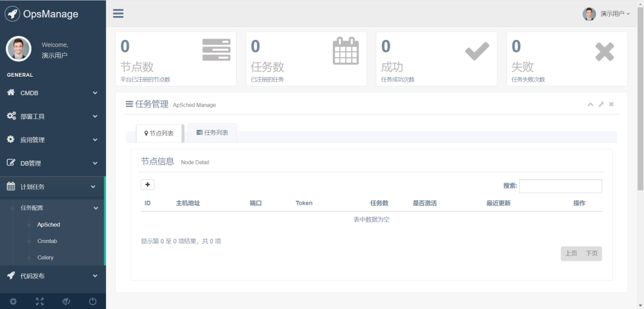Click inside the 搜索 search field
The height and width of the screenshot is (309, 644).
pyautogui.click(x=560, y=186)
